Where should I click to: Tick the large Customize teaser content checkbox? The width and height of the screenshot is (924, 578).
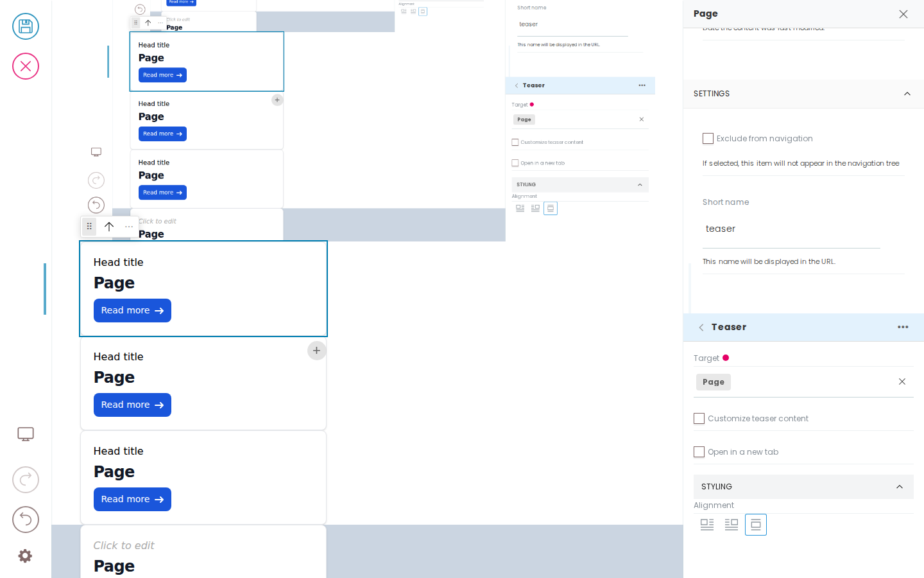click(699, 419)
